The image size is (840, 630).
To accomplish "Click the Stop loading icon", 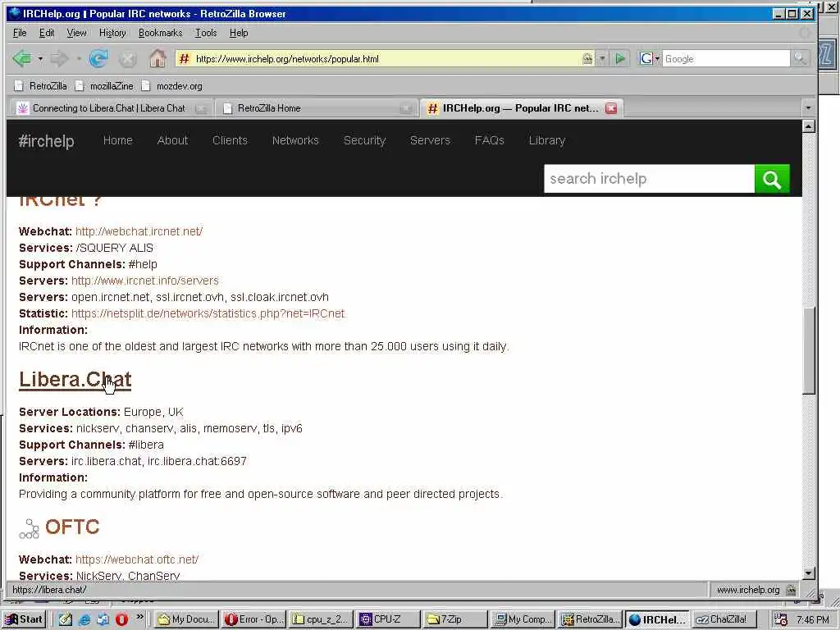I will click(x=127, y=59).
